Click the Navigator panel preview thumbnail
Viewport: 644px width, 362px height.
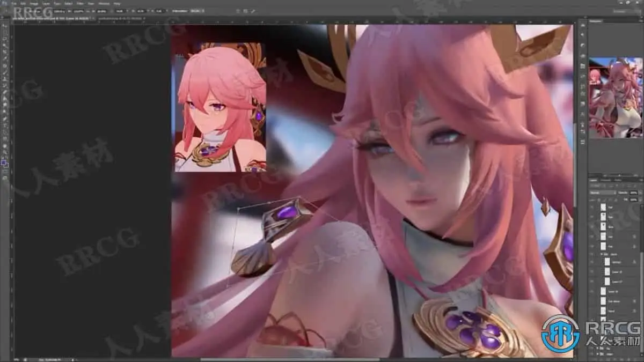(616, 98)
